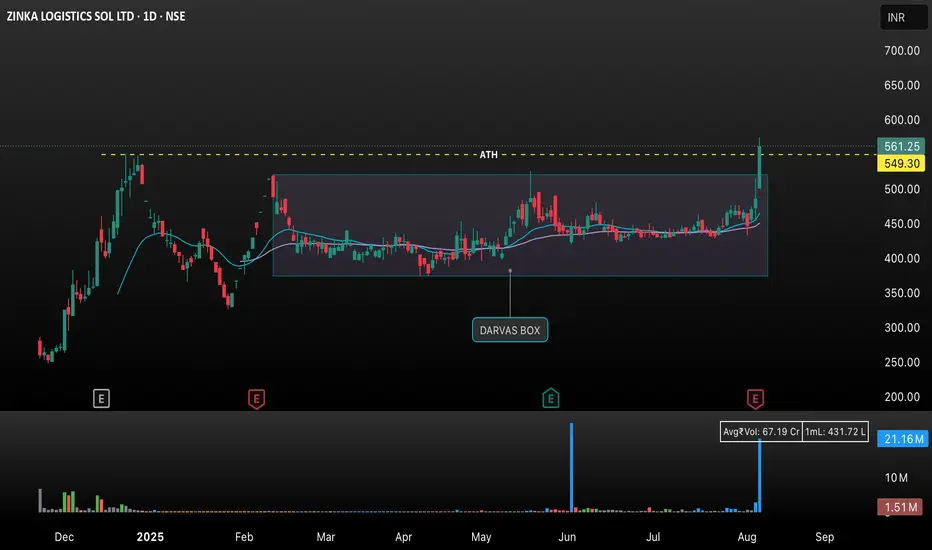Screen dimensions: 932x550
Task: Click the 1mL: 431.72 L indicator value
Action: coord(835,432)
